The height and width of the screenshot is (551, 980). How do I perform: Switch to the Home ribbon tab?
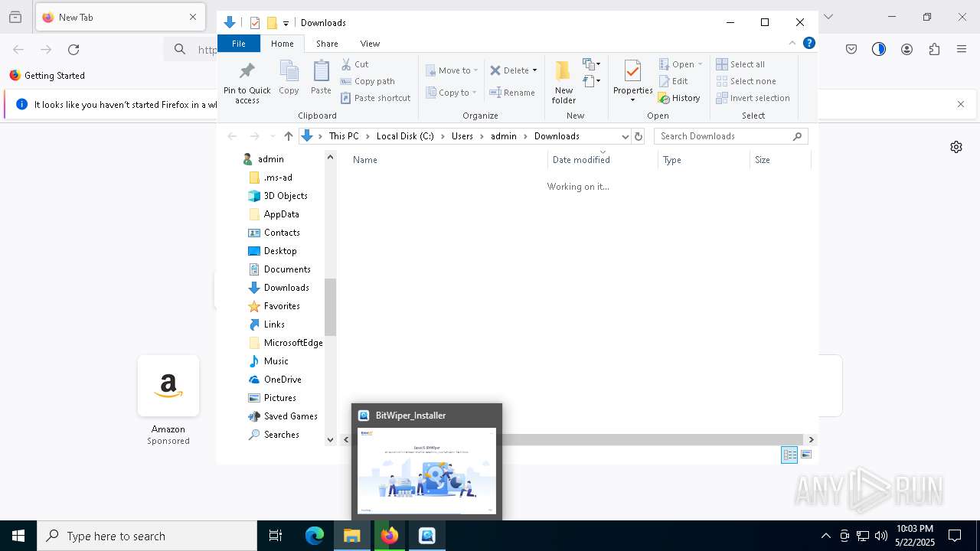click(x=283, y=44)
